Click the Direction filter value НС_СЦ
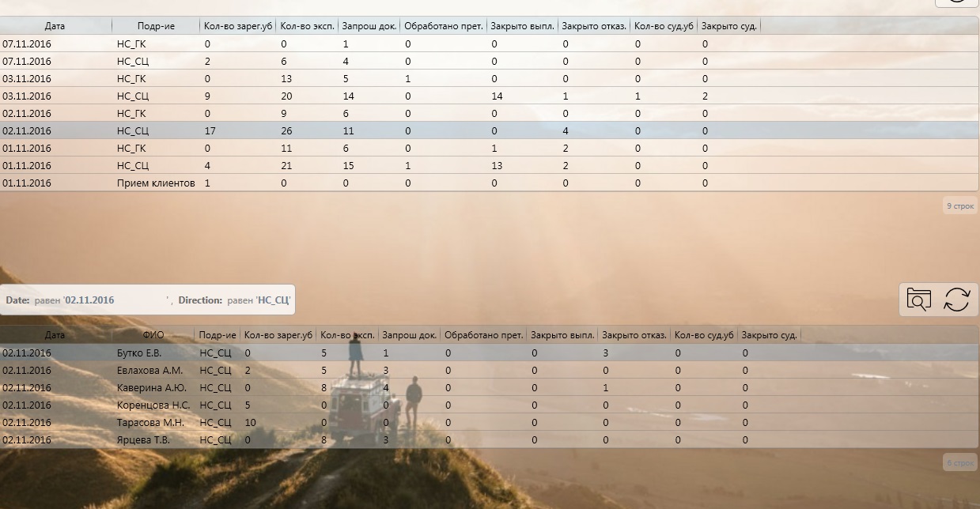Viewport: 980px width, 509px height. (x=274, y=300)
